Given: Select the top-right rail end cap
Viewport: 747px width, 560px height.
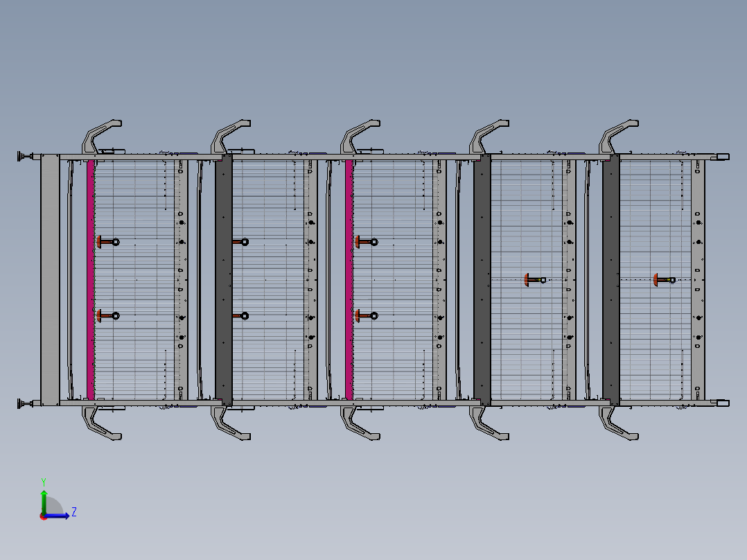Looking at the screenshot, I should pos(721,157).
